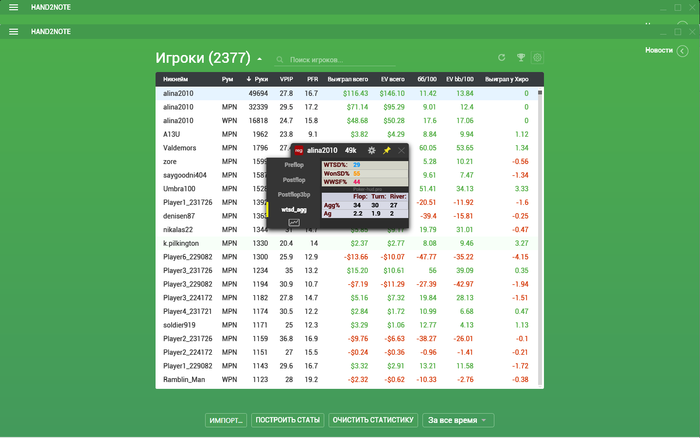Click WonSD% value in popup

(x=356, y=173)
